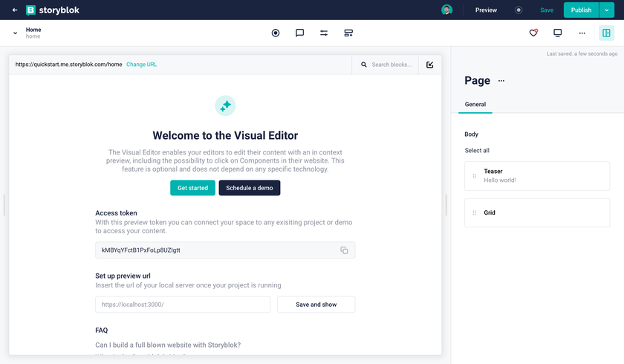Open FAQ question about full blown website
This screenshot has width=624, height=364.
[168, 345]
